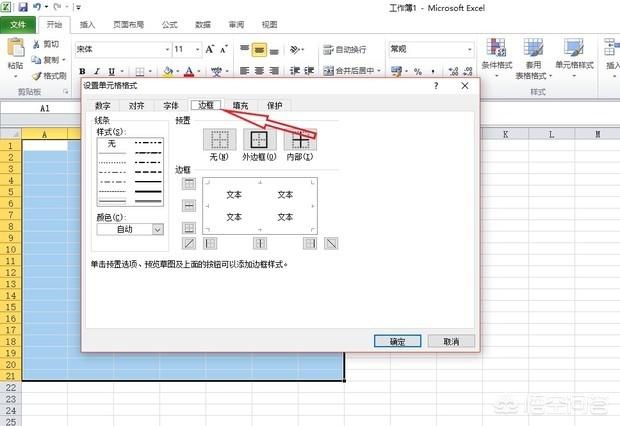
Task: Apply the 无 (none) border preset
Action: 219,141
